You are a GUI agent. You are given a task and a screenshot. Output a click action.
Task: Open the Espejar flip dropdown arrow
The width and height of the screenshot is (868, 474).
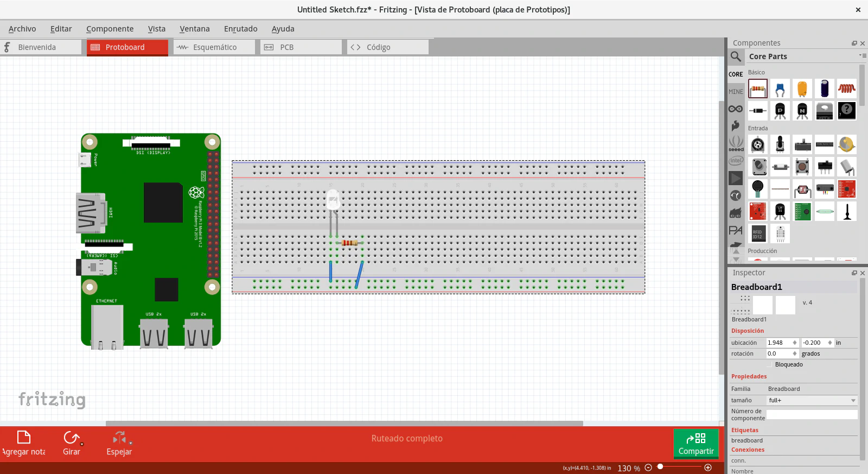tap(131, 443)
